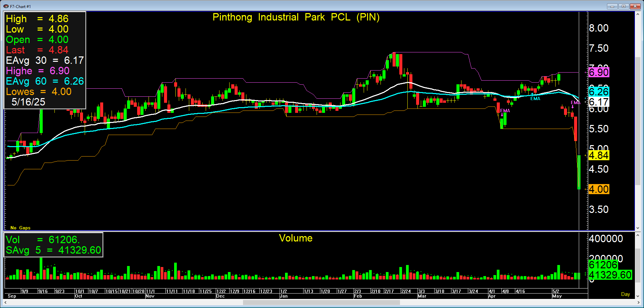
Task: Click the 'No Gaps' label
Action: pyautogui.click(x=20, y=228)
